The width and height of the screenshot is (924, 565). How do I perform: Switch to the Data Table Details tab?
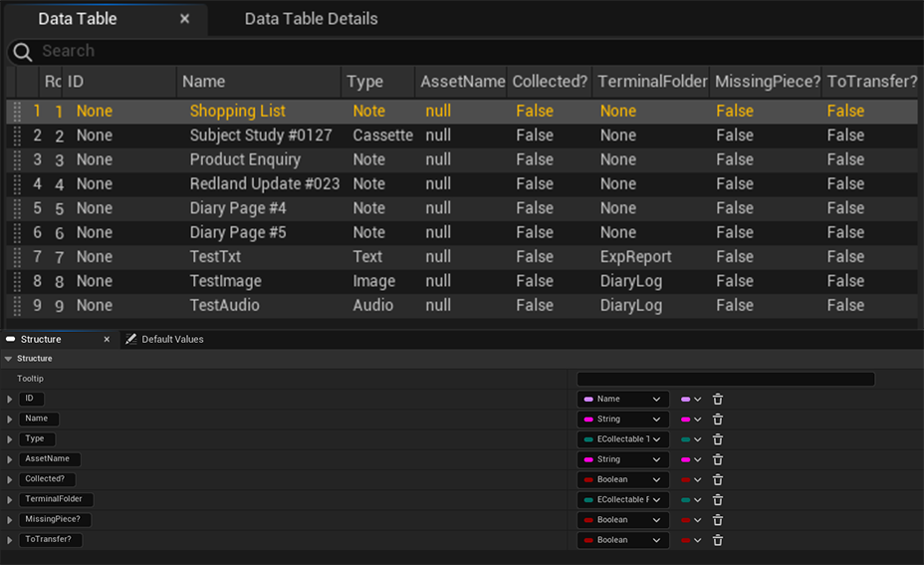(311, 19)
